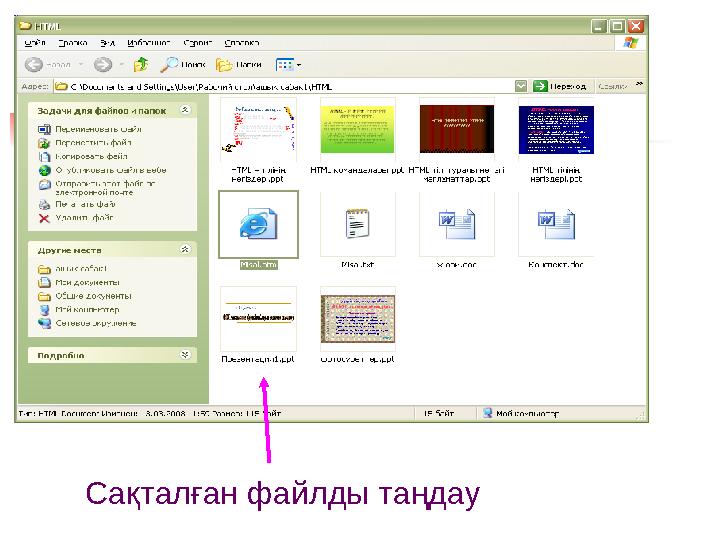Click the Поиск search button

[x=183, y=65]
